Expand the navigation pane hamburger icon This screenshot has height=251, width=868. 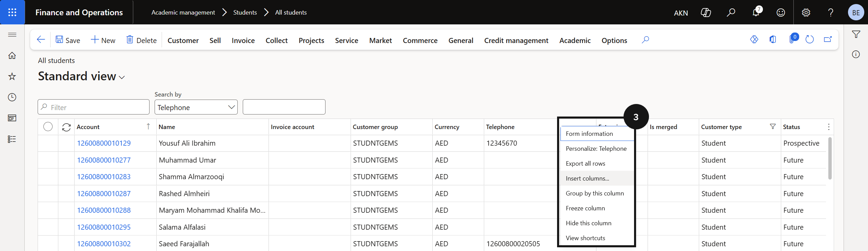click(12, 35)
